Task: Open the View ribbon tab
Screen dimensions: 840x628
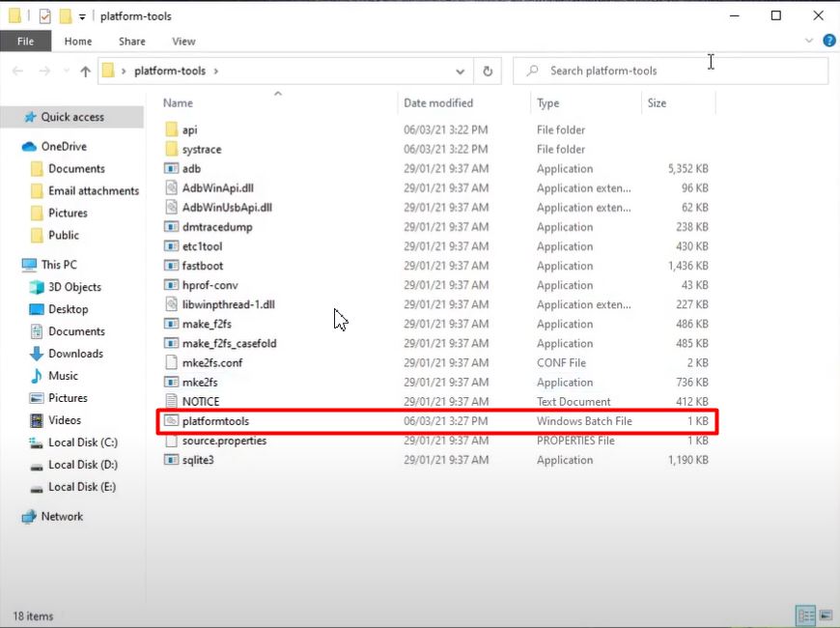Action: coord(183,42)
